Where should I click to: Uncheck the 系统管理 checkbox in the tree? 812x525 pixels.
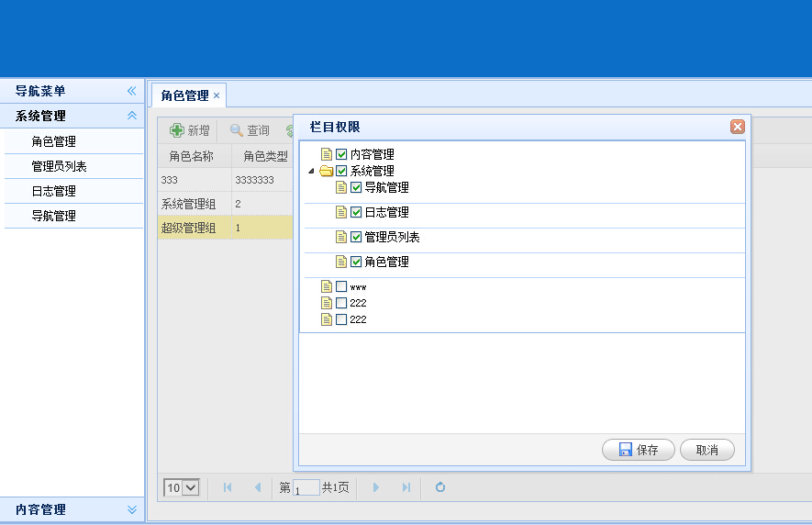341,171
